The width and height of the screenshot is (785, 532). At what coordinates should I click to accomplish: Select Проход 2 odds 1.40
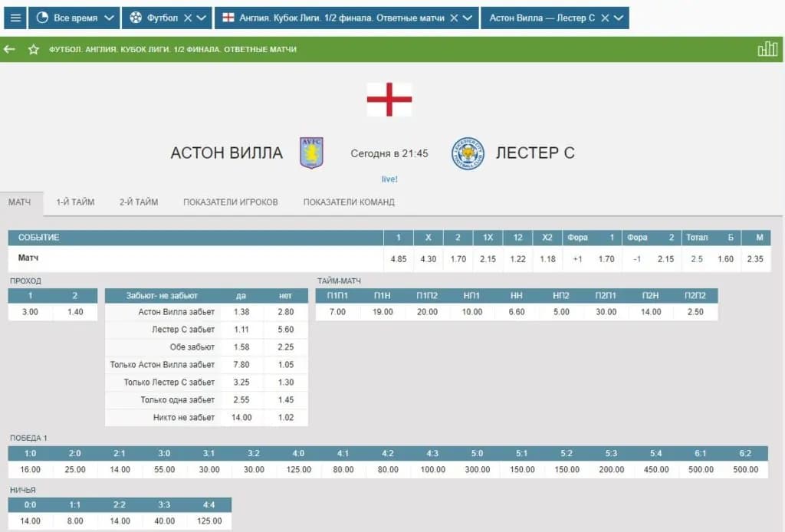click(75, 312)
